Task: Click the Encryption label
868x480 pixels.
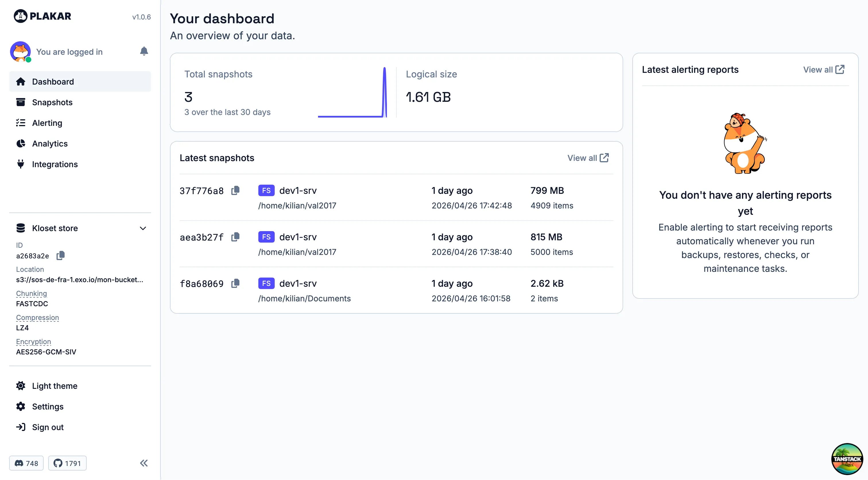Action: pos(33,342)
